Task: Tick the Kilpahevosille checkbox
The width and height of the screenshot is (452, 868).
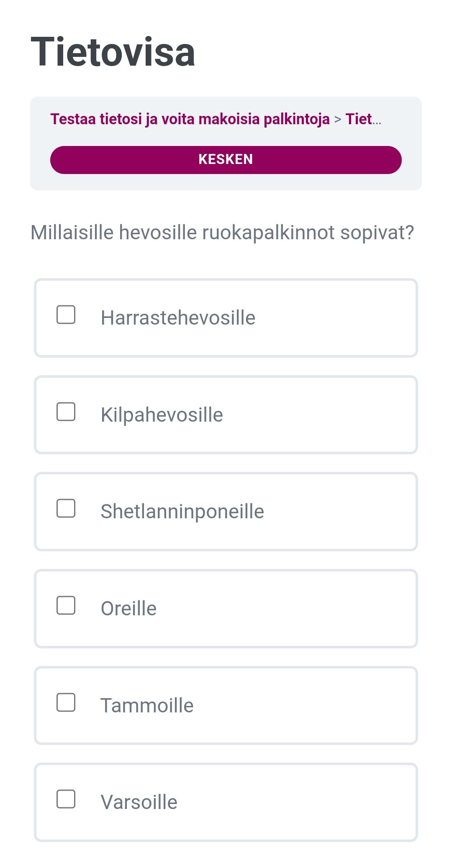Action: (66, 412)
